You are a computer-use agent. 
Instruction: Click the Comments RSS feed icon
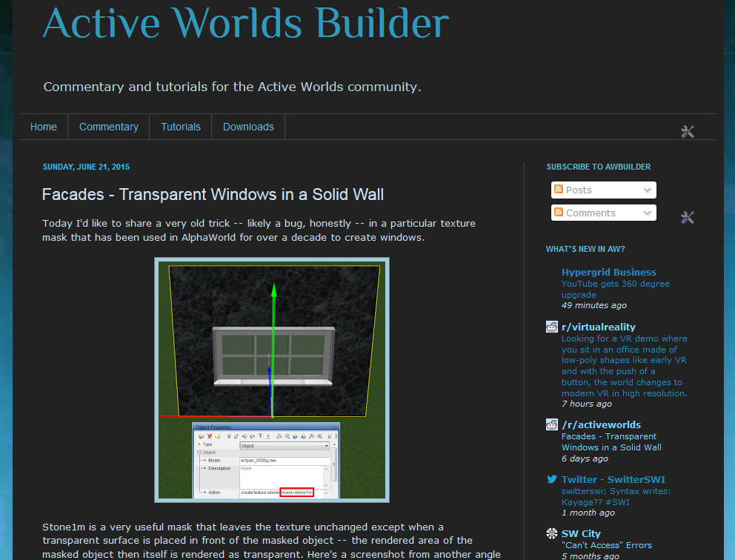tap(559, 213)
